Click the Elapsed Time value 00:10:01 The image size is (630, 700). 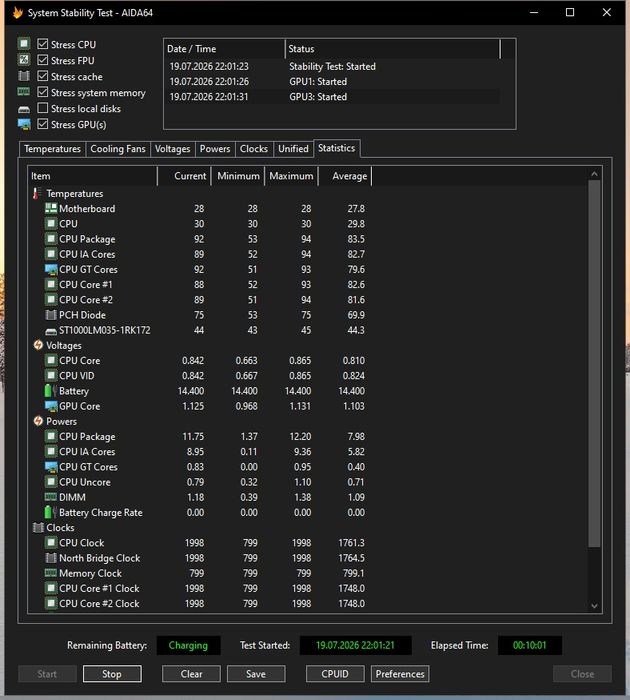[x=530, y=645]
